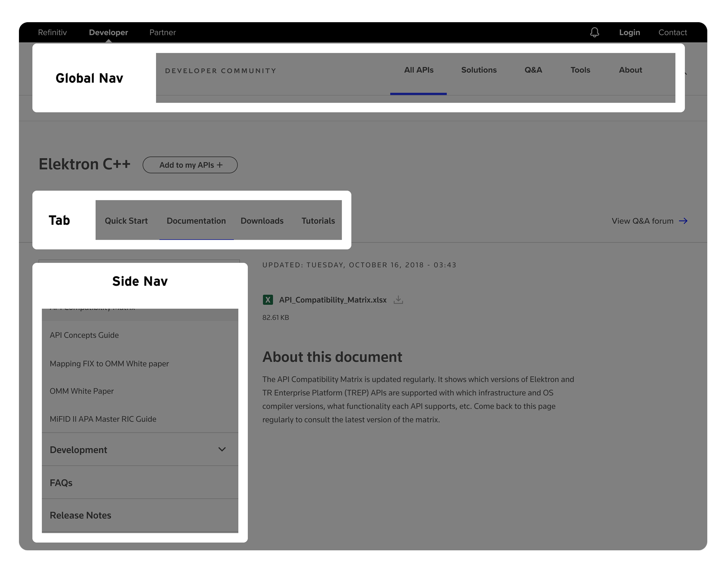
Task: Select Developer in the top bar
Action: (109, 32)
